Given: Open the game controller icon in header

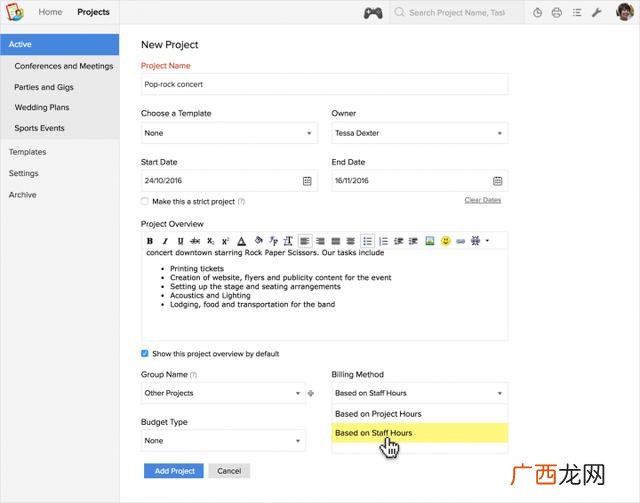Looking at the screenshot, I should [373, 13].
